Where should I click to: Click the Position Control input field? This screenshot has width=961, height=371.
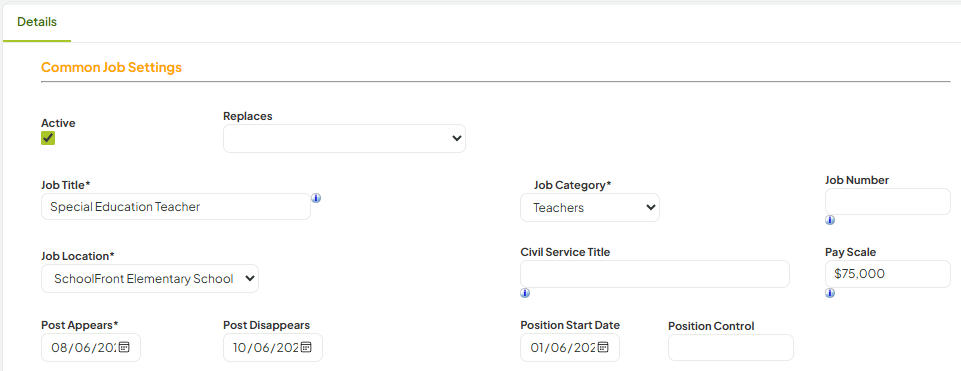click(731, 347)
